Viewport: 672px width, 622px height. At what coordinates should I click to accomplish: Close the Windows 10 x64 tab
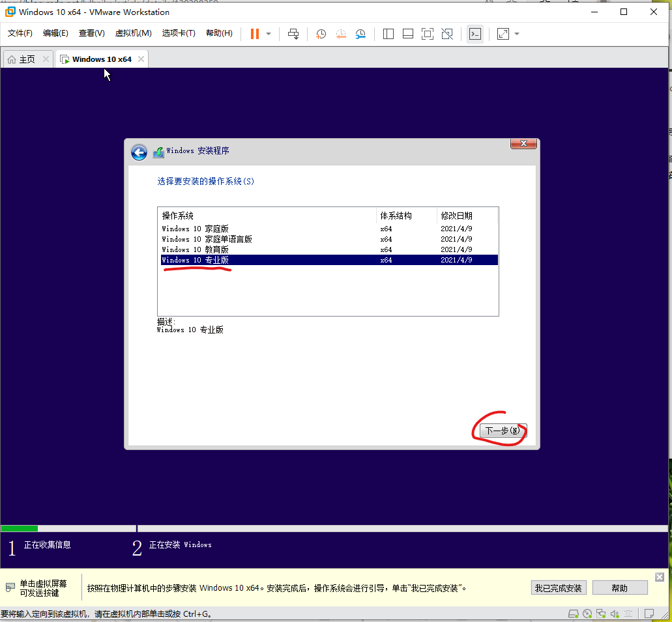coord(141,59)
